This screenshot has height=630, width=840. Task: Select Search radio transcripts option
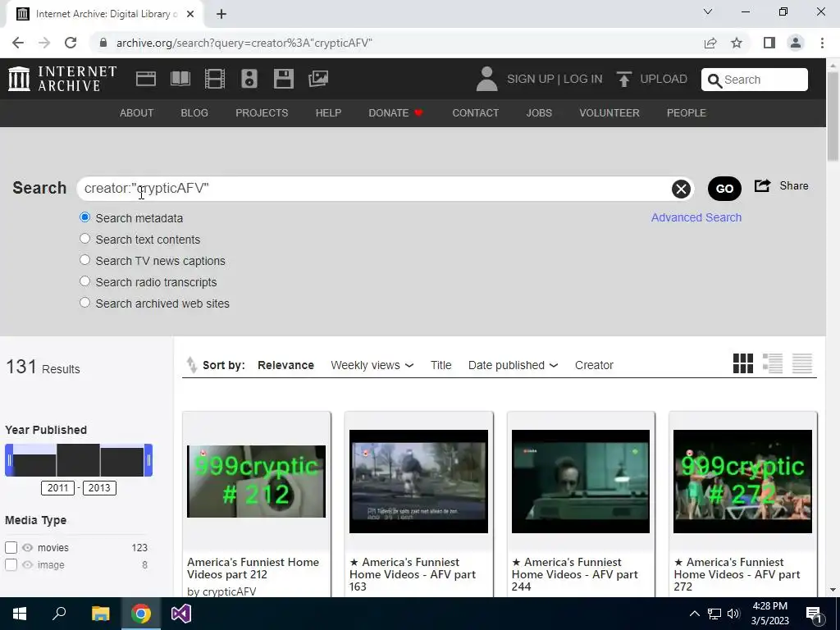point(84,281)
